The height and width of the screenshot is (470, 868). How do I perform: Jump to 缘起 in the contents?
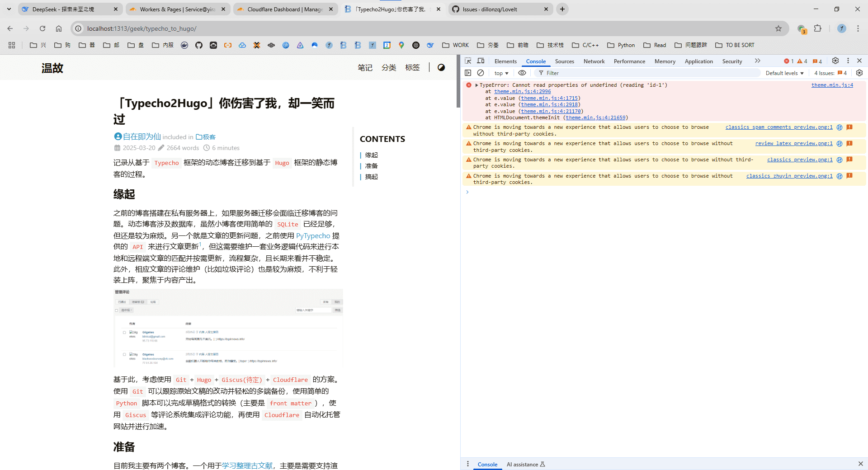point(372,155)
